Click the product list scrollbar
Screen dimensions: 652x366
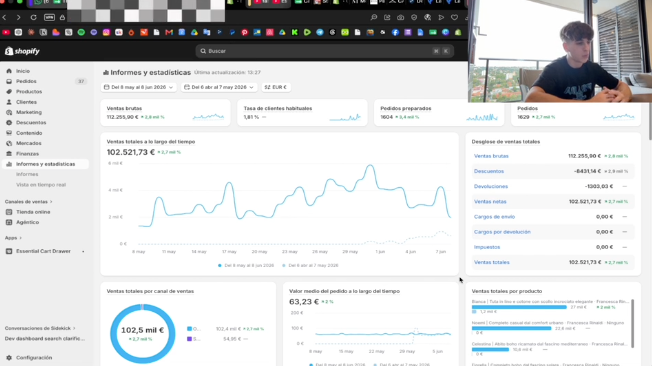point(632,323)
